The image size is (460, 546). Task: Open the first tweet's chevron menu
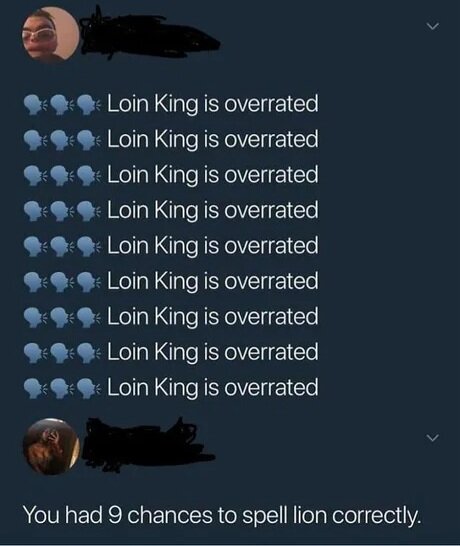(432, 26)
